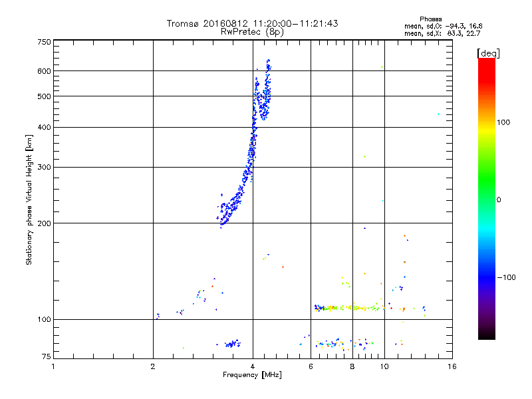Click the yellow-green point near 10 MHz, 600 km
Viewport: 532px width, 399px height.
click(382, 67)
